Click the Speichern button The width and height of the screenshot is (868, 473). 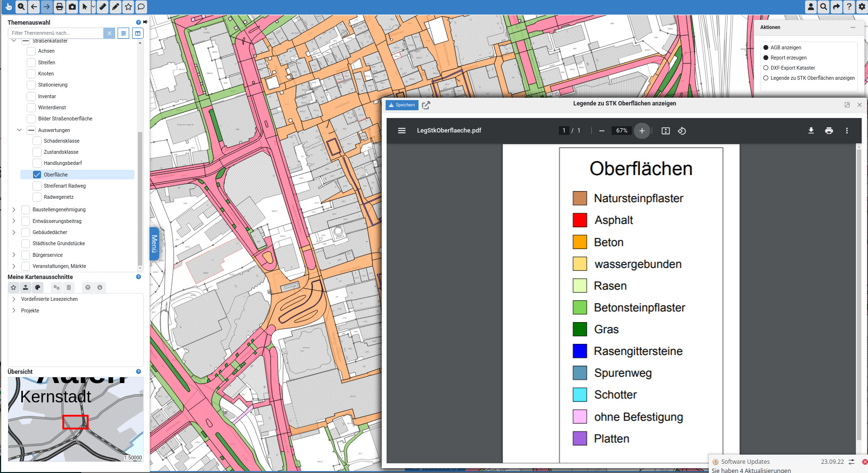(x=402, y=105)
